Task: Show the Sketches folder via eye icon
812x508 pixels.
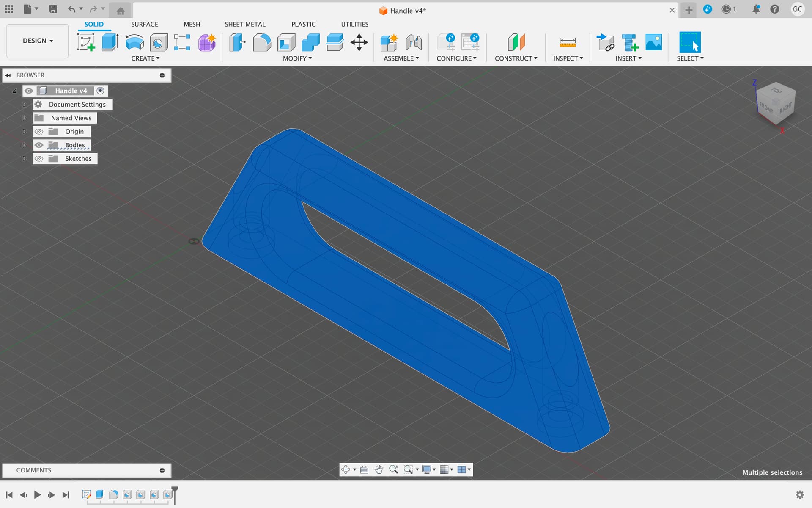Action: 39,159
